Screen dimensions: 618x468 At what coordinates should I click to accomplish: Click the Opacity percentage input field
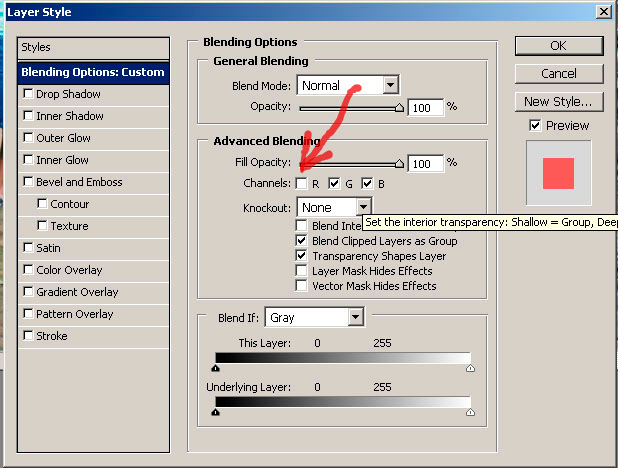pyautogui.click(x=424, y=107)
